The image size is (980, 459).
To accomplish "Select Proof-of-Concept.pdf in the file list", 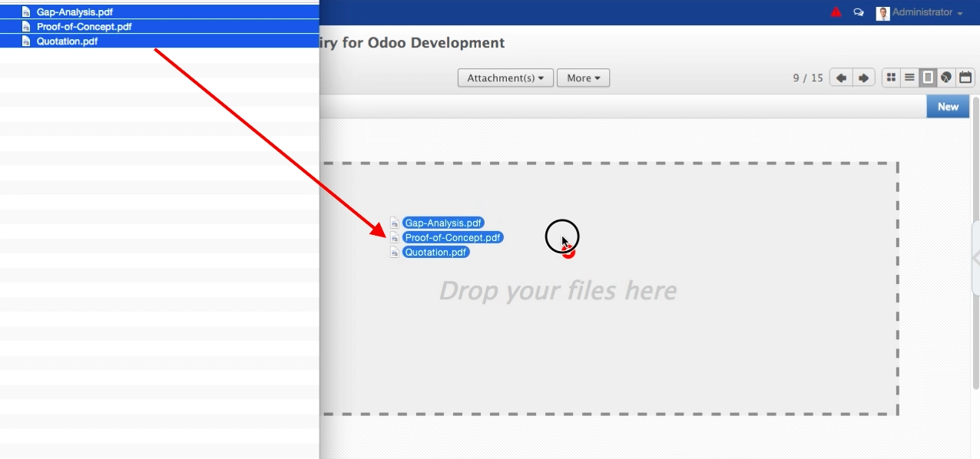I will pyautogui.click(x=84, y=27).
